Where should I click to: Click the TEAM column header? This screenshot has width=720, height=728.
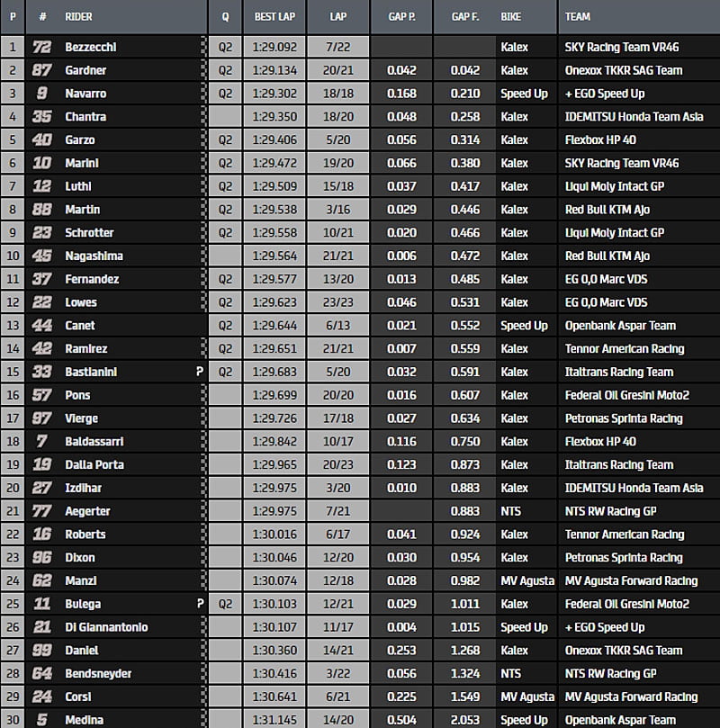578,16
